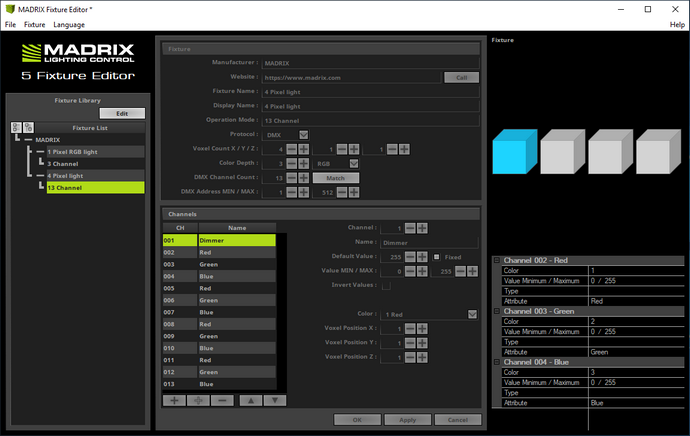
Task: Click the Name column header in Channels
Action: point(237,228)
